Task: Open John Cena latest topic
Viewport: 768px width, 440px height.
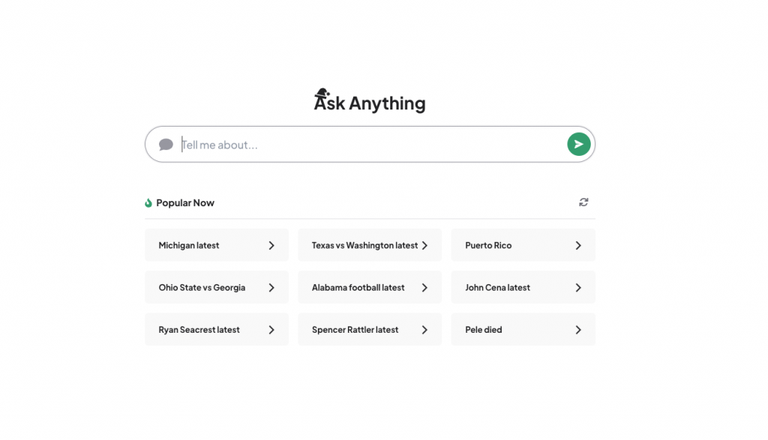Action: (x=497, y=287)
